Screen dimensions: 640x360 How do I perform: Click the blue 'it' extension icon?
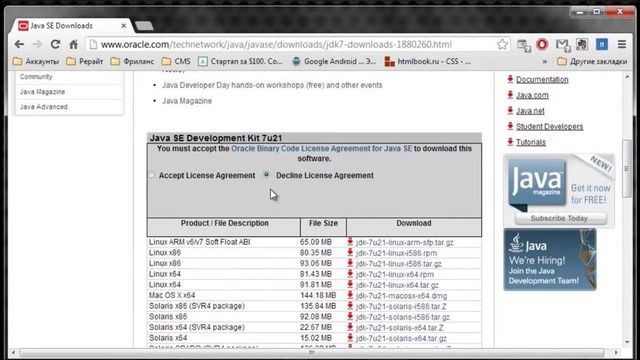(602, 44)
